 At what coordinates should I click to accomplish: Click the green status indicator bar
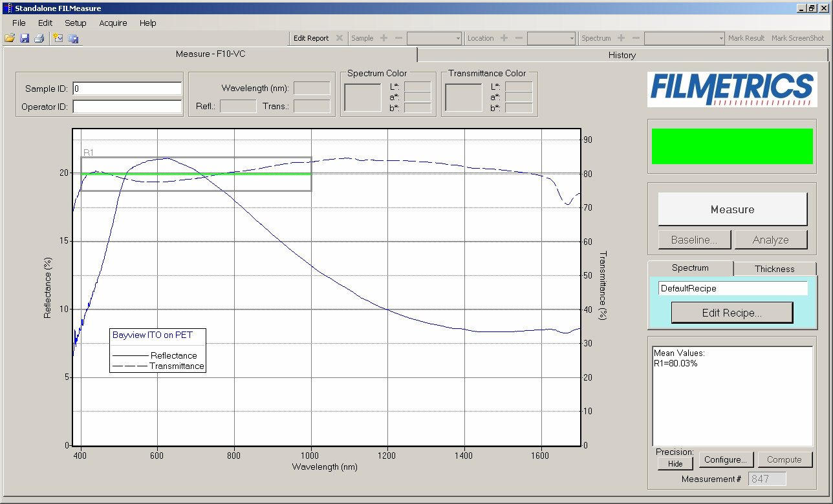(732, 146)
